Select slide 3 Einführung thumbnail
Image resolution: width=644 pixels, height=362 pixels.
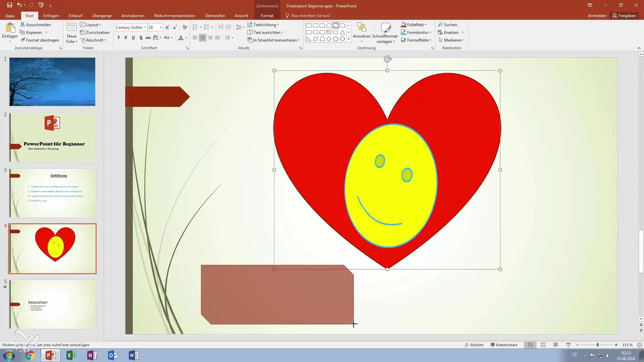tap(52, 193)
